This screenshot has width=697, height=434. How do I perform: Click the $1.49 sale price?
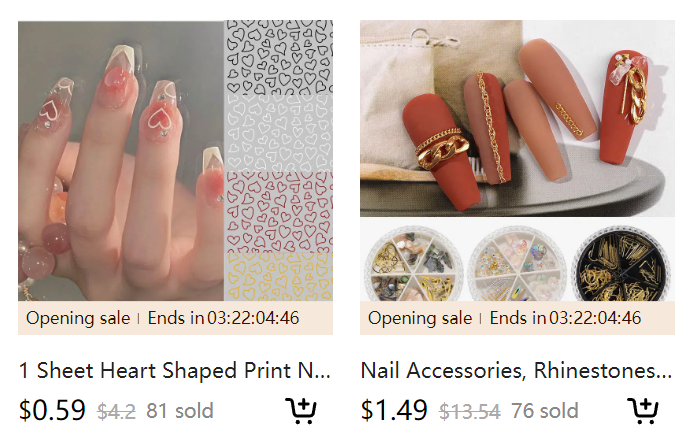coord(394,410)
